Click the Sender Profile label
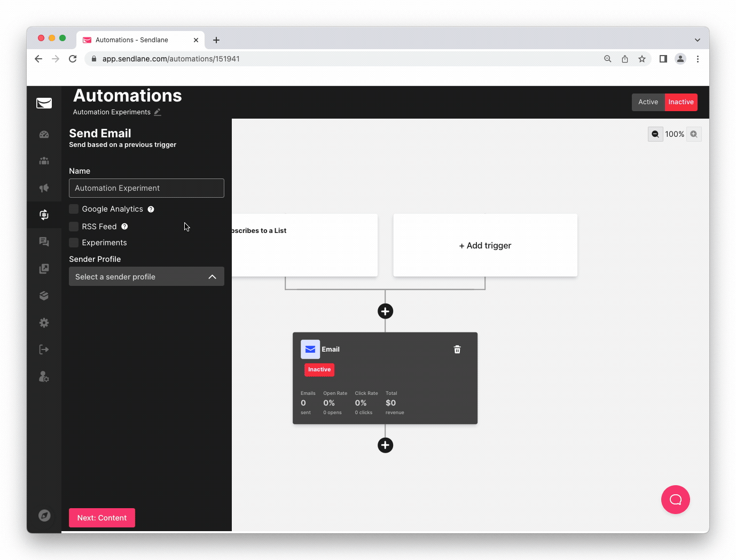 95,259
